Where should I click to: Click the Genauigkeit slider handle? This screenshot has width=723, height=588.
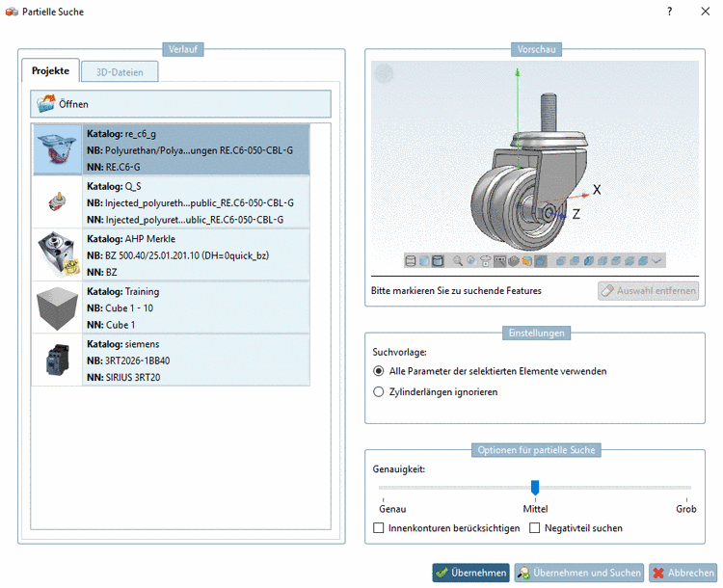pos(535,487)
